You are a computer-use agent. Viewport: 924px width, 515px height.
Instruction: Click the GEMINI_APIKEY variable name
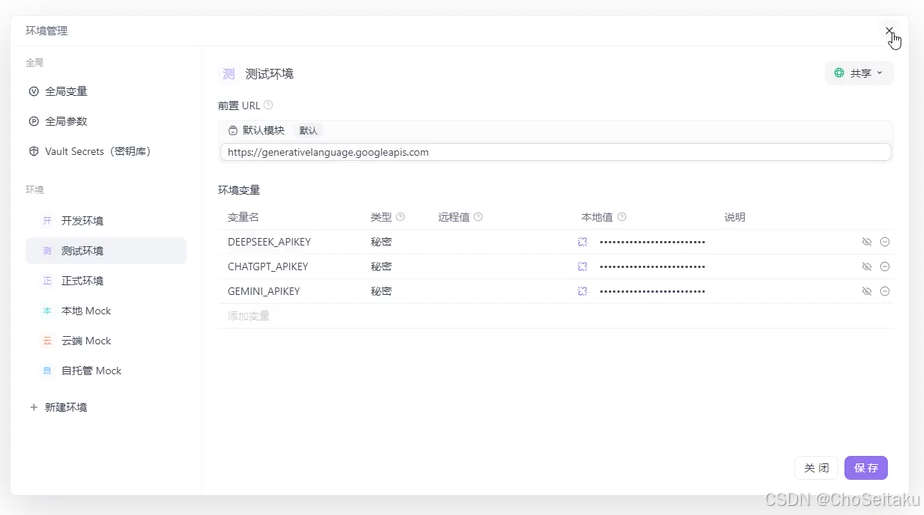pyautogui.click(x=263, y=291)
